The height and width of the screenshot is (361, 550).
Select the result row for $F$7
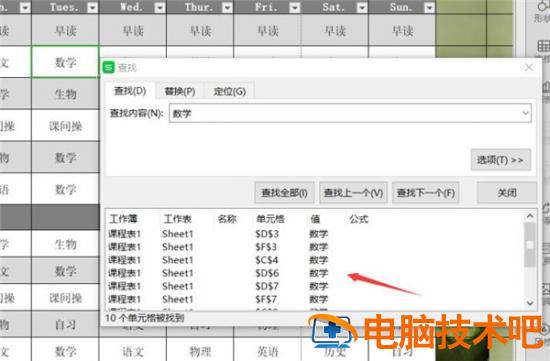pyautogui.click(x=315, y=299)
